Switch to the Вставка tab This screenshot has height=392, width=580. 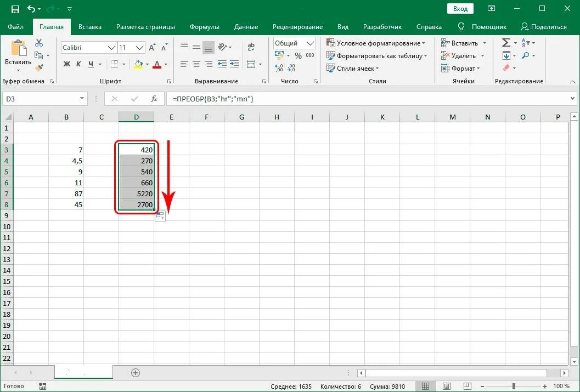point(90,27)
